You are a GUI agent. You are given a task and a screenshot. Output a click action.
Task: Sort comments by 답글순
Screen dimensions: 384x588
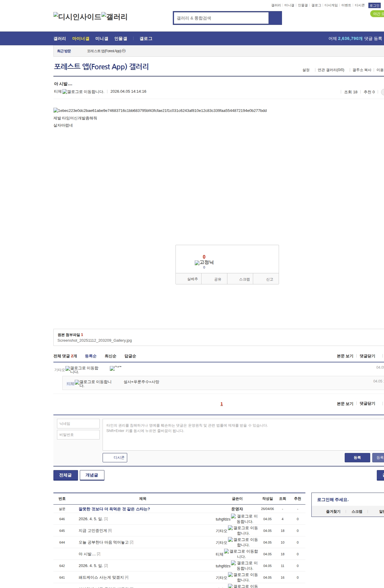point(130,356)
